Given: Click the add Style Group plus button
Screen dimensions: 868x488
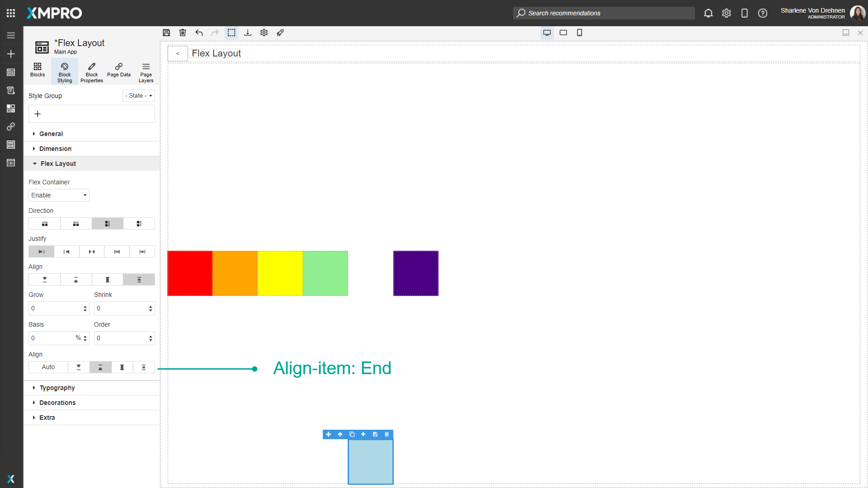Looking at the screenshot, I should 38,114.
